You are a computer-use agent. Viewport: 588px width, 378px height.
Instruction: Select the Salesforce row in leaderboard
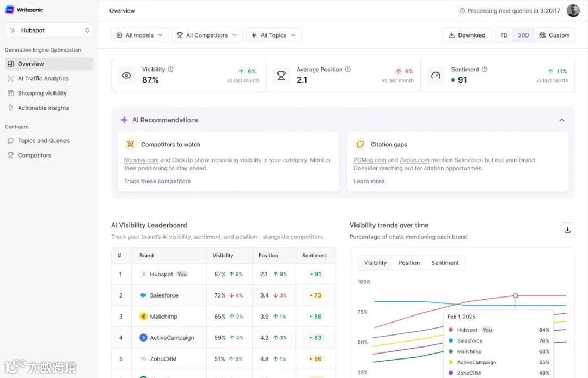click(x=224, y=295)
